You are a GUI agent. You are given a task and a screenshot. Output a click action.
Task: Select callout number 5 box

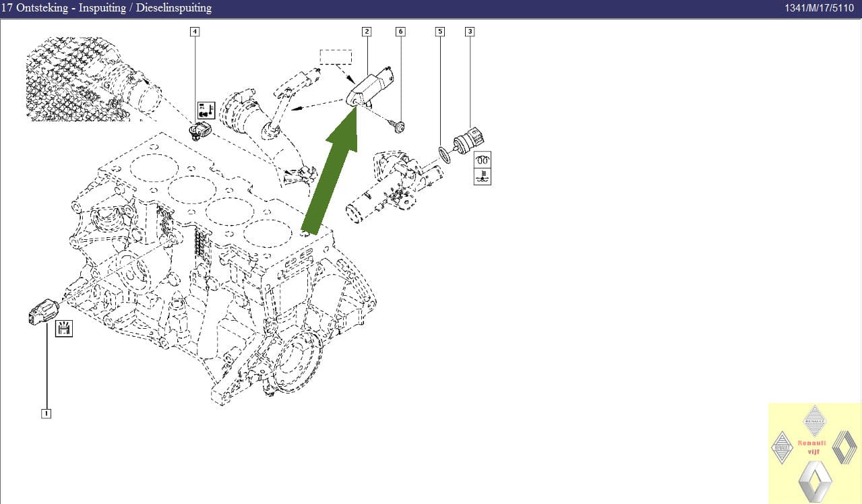point(439,31)
